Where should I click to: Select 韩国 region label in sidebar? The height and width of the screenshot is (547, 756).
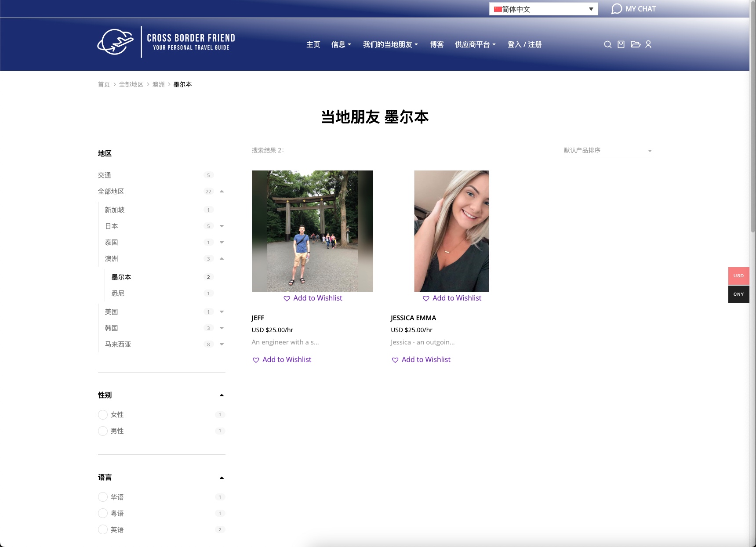(111, 328)
